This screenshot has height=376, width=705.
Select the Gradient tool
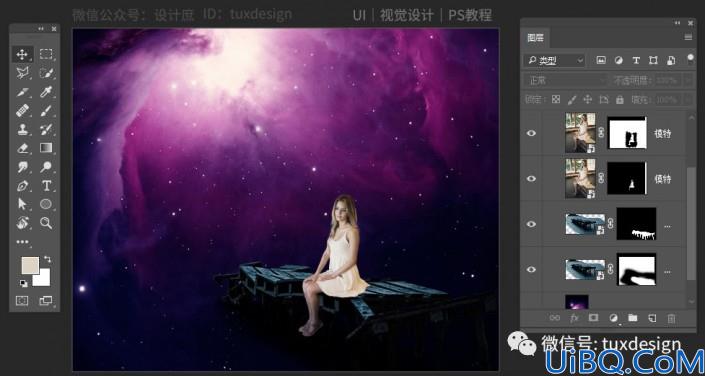(x=46, y=148)
